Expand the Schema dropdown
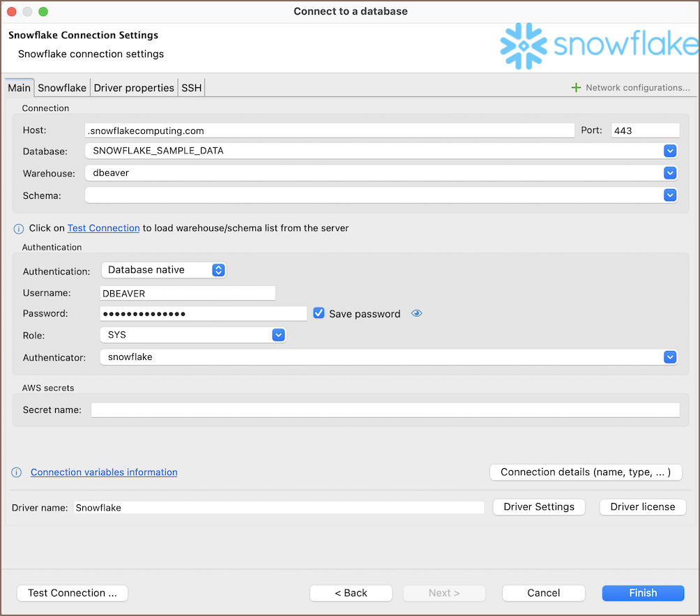 [670, 195]
